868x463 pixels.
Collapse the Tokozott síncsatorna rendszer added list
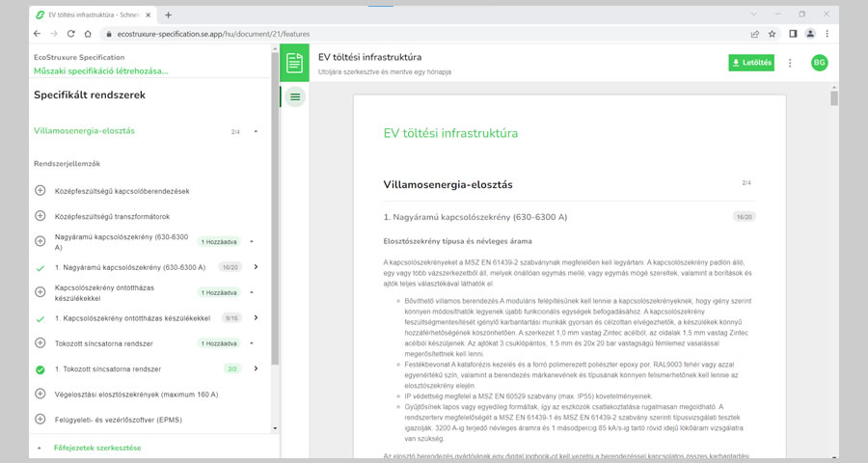coord(252,342)
